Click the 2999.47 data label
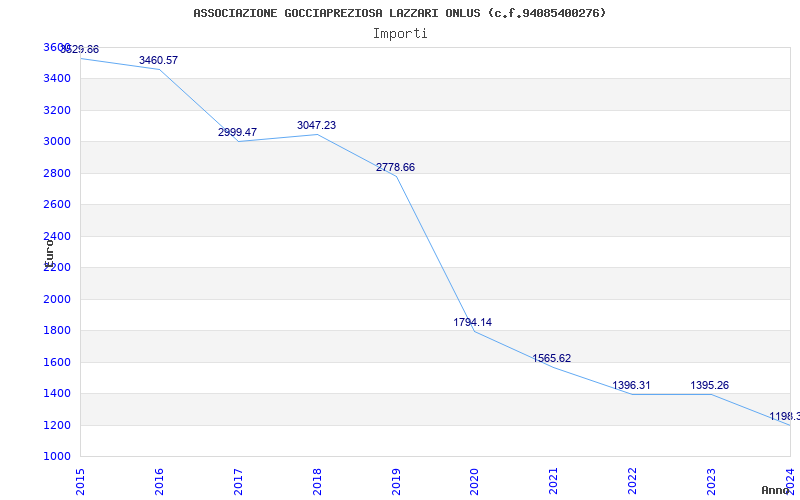This screenshot has height=500, width=800. [237, 132]
